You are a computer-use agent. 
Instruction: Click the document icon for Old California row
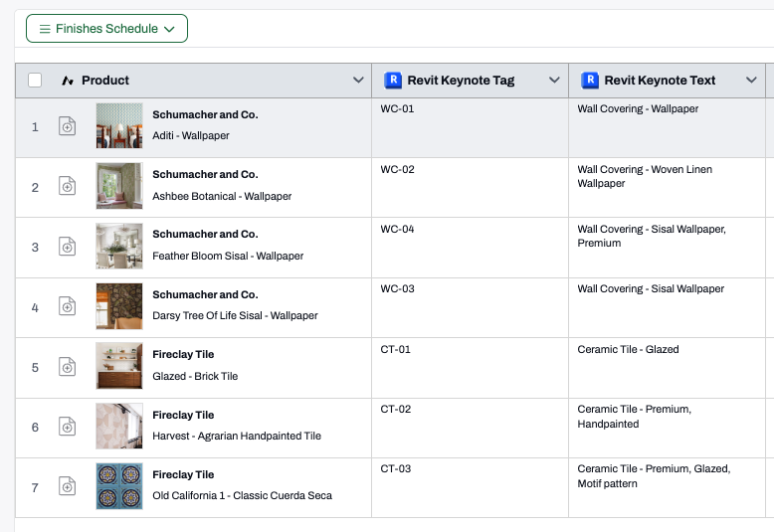(67, 486)
